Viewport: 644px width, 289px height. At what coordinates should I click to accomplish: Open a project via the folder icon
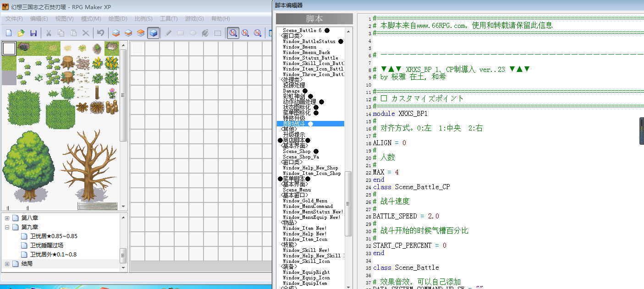[21, 33]
